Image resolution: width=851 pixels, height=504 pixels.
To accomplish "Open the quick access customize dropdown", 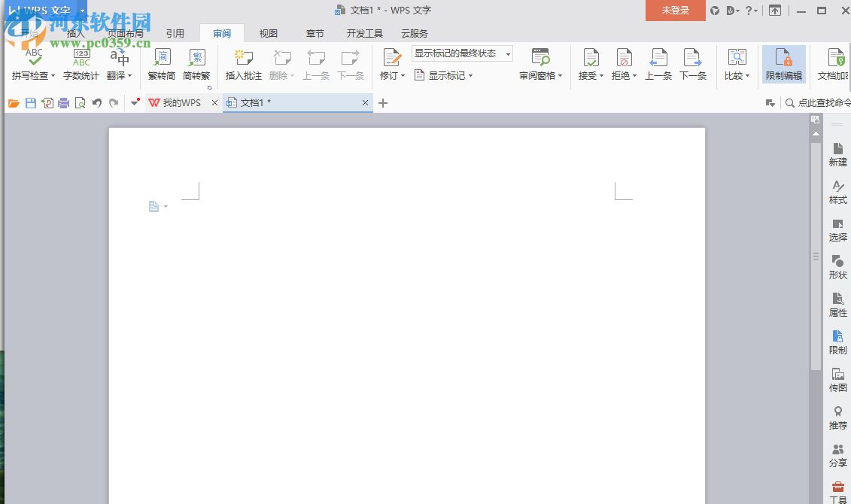I will 135,102.
